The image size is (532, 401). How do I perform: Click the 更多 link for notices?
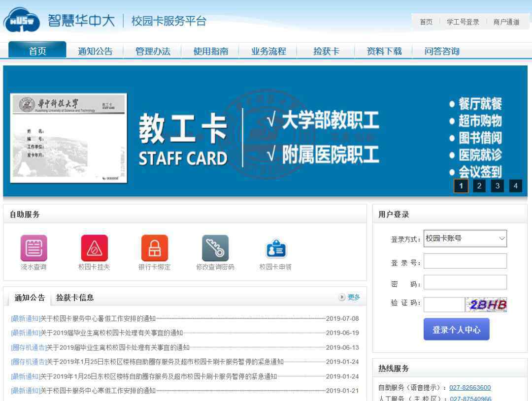click(x=354, y=297)
